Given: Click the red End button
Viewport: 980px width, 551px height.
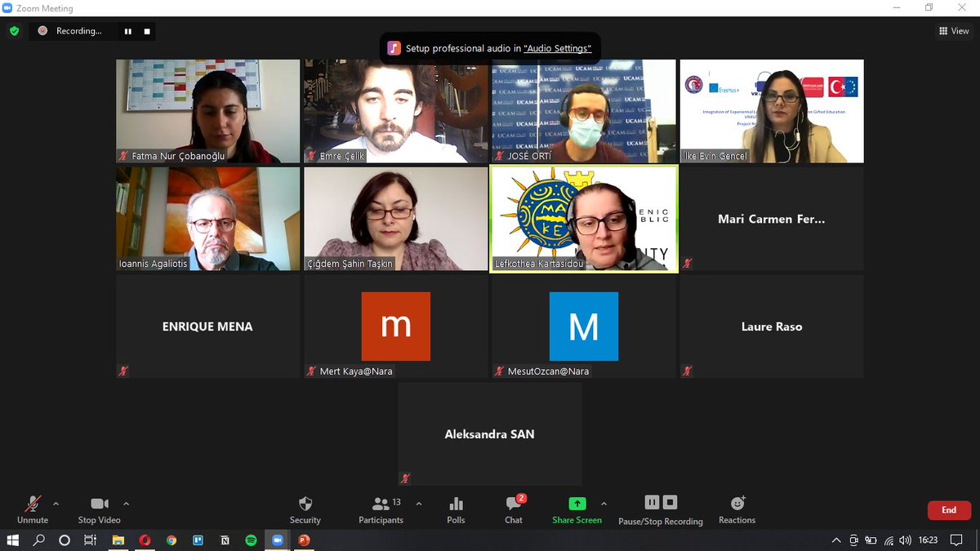Looking at the screenshot, I should tap(949, 510).
